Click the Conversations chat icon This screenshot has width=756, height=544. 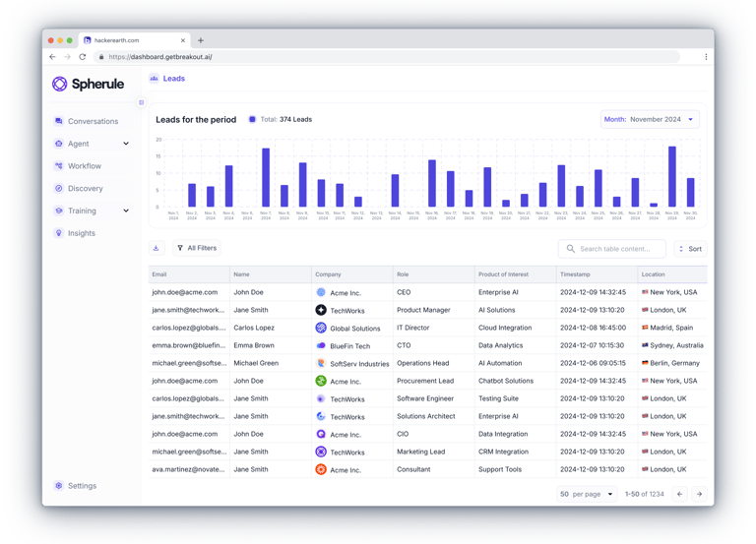[59, 121]
